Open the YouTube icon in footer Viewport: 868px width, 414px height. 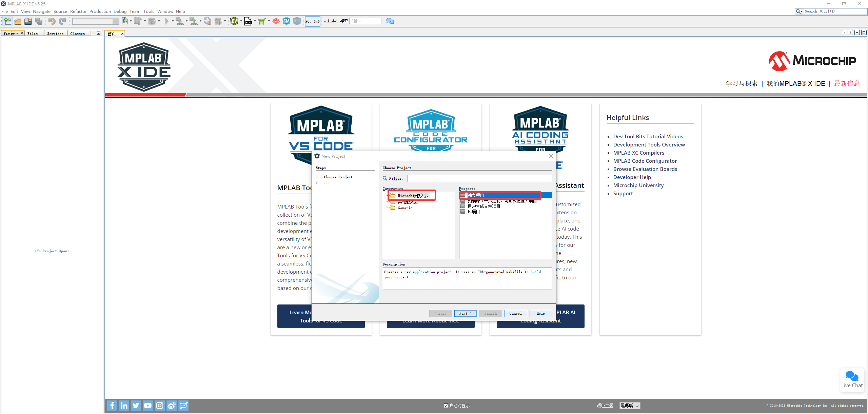click(x=148, y=406)
